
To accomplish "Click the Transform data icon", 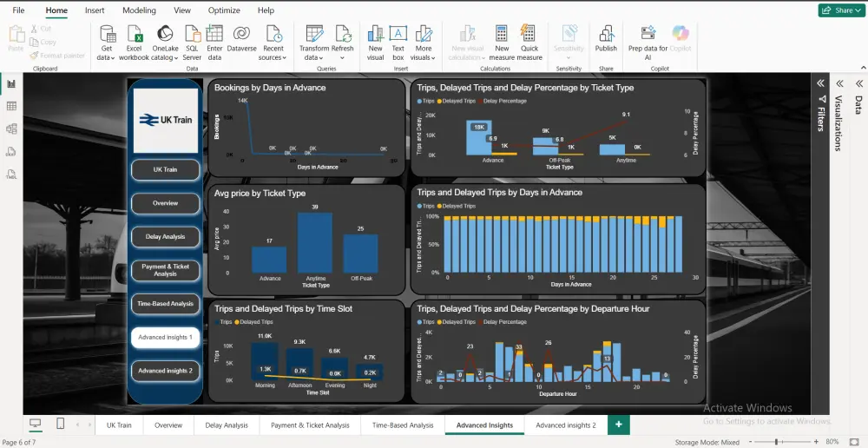I will 314,34.
